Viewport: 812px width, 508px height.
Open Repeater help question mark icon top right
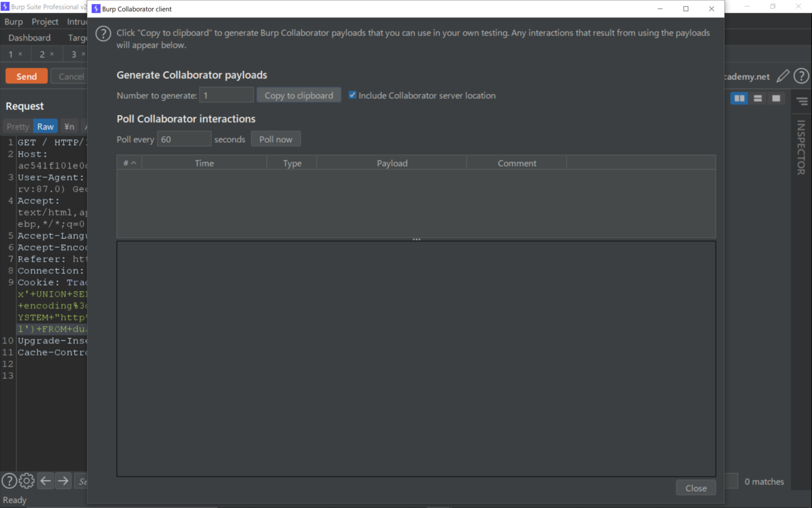801,76
